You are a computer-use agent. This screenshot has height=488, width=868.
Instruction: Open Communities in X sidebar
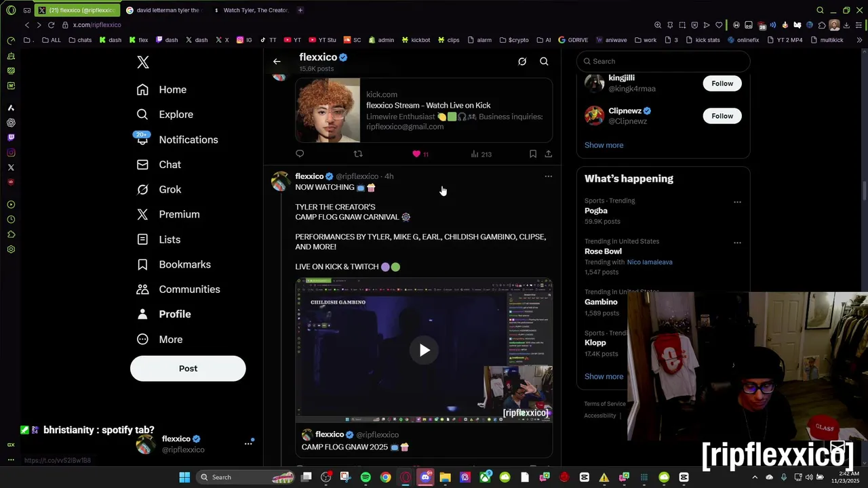[178, 289]
